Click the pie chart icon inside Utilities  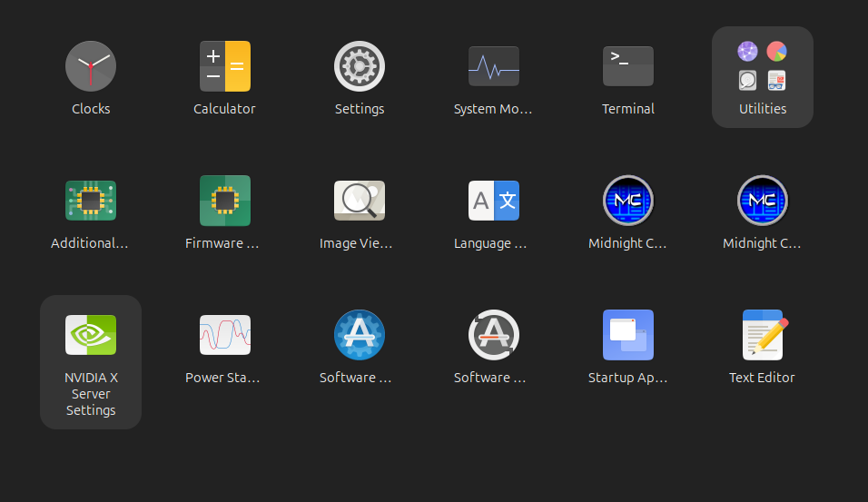tap(776, 52)
